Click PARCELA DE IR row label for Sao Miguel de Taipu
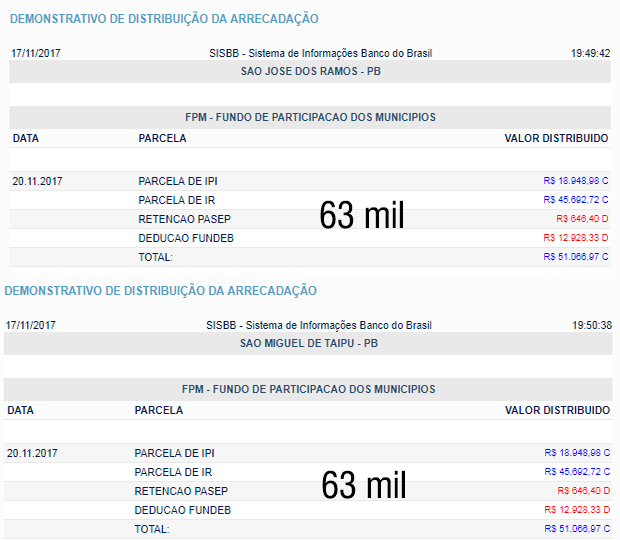620x540 pixels. pos(173,472)
